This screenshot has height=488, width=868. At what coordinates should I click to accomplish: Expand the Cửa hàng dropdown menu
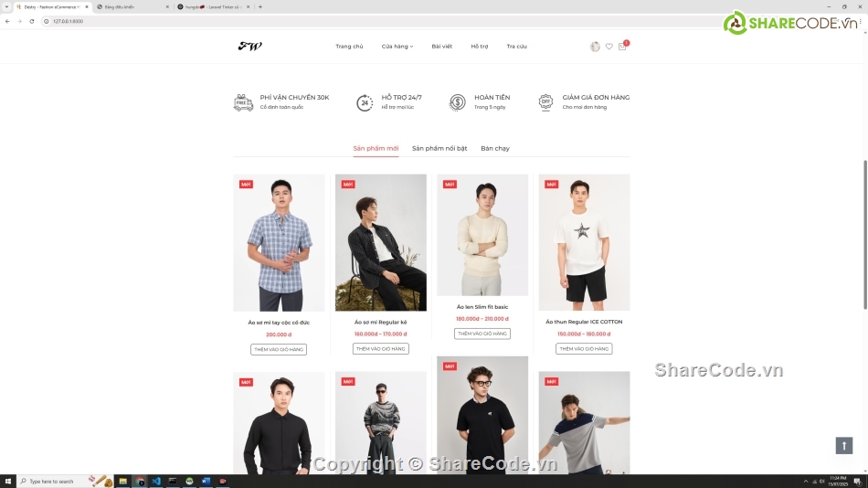(x=397, y=47)
